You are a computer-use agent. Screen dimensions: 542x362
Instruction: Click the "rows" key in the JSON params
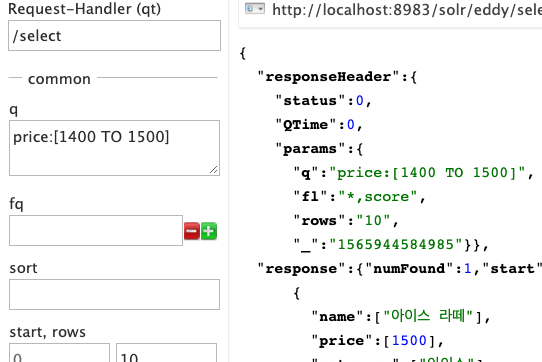tap(319, 221)
